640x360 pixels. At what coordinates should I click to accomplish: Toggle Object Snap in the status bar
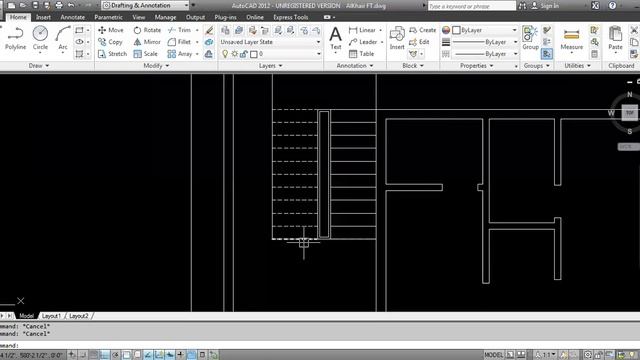126,355
